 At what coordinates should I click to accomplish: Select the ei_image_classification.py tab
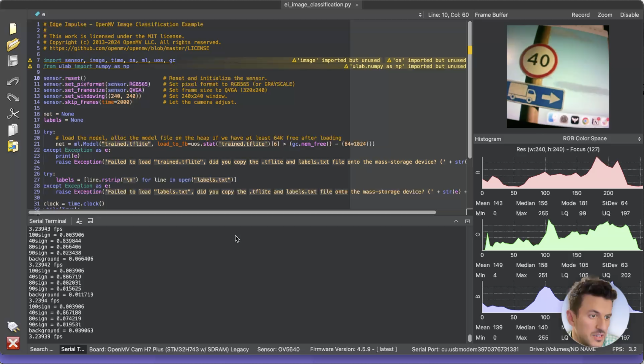pos(318,5)
